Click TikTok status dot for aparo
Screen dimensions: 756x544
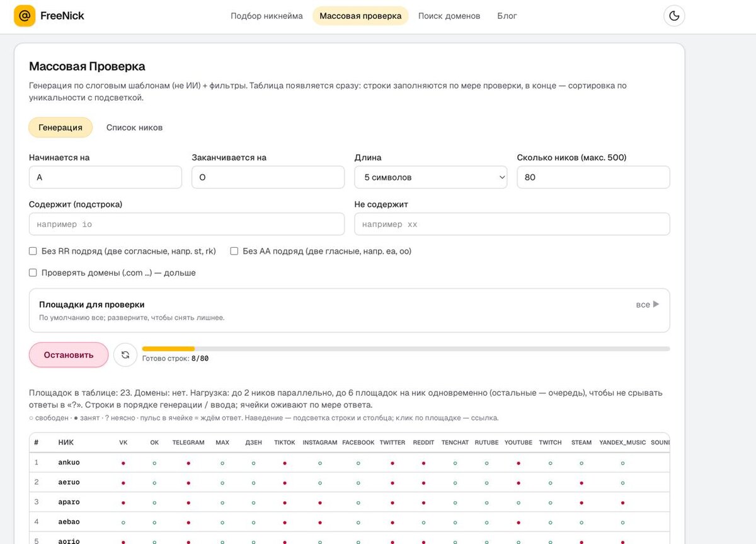pos(285,503)
